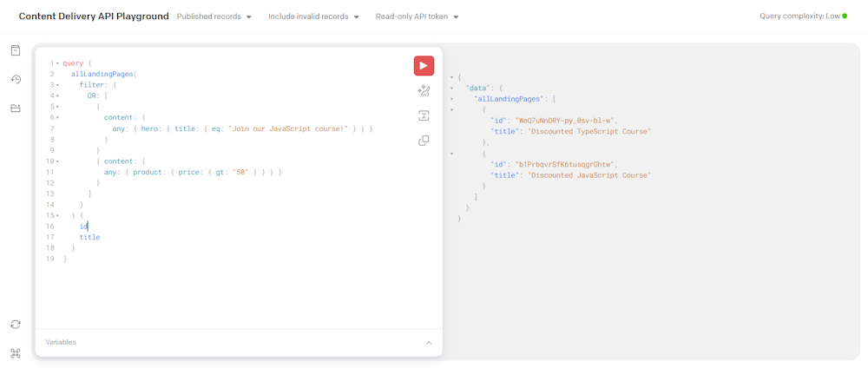Fold the OR array on line 4
868x368 pixels.
click(57, 96)
